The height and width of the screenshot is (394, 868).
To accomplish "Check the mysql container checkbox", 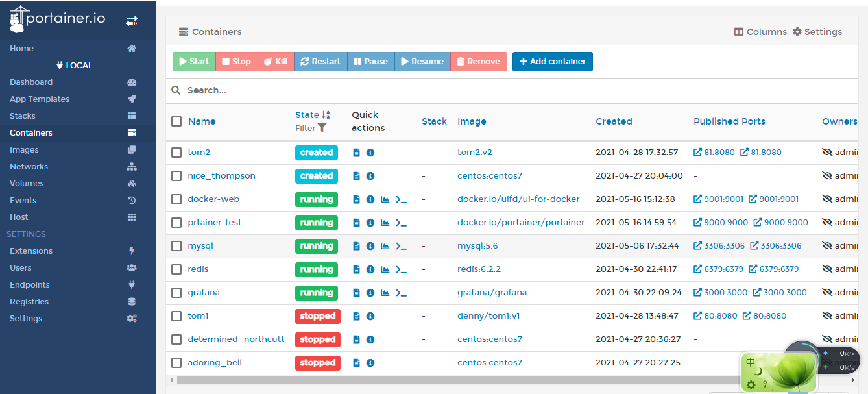I will (x=176, y=246).
